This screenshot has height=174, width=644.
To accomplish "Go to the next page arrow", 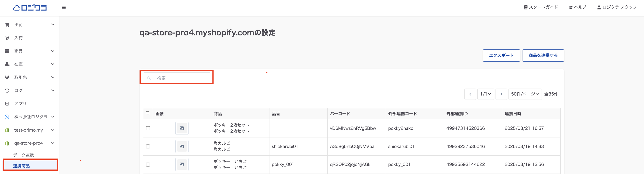I will pyautogui.click(x=501, y=94).
